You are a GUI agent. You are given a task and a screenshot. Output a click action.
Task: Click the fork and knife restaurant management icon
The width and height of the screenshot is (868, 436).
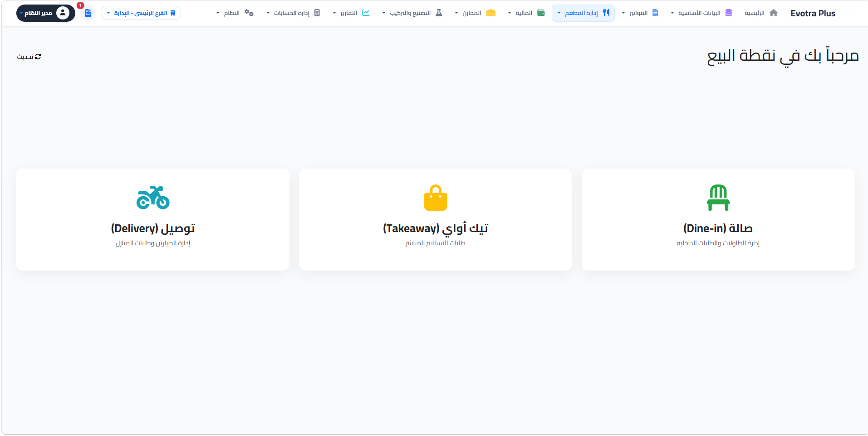coord(607,13)
